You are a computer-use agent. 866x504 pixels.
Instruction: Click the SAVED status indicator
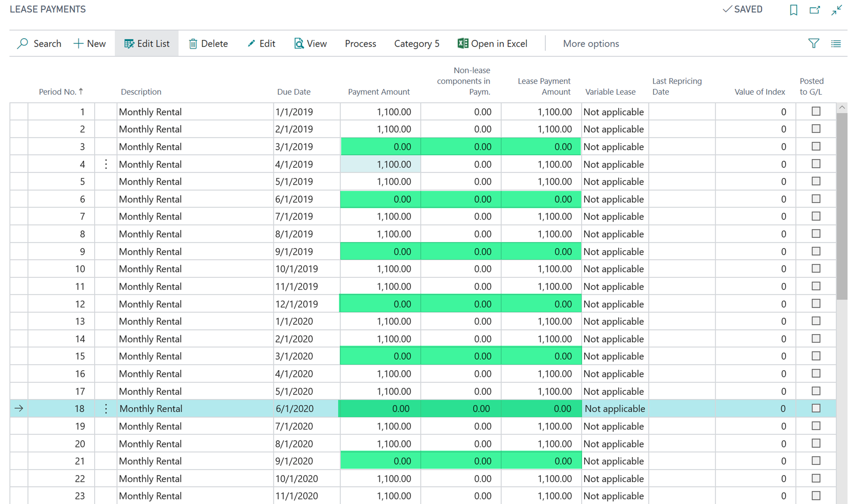click(x=742, y=9)
